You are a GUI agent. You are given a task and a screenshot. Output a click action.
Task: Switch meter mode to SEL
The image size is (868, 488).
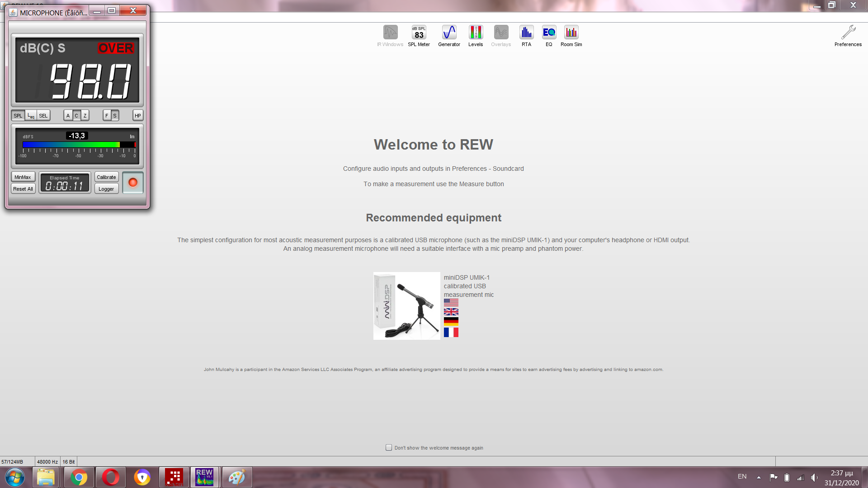(x=43, y=116)
